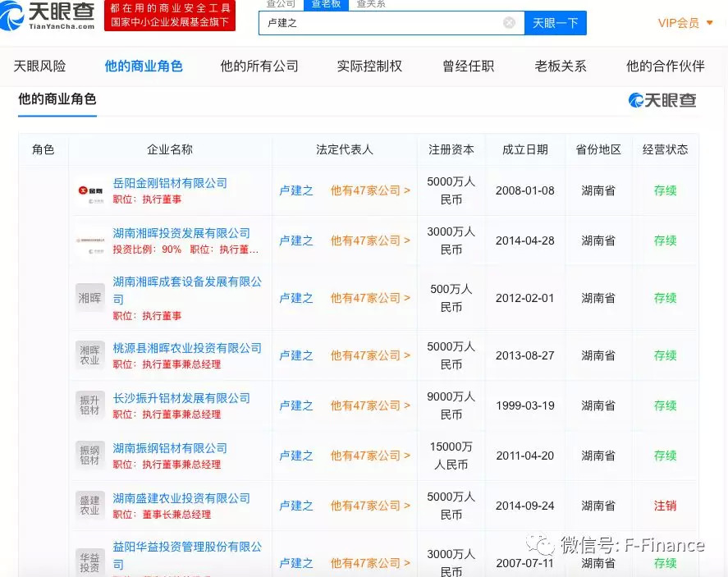Open the 他的所有公司 tab
The image size is (728, 577).
coord(259,66)
